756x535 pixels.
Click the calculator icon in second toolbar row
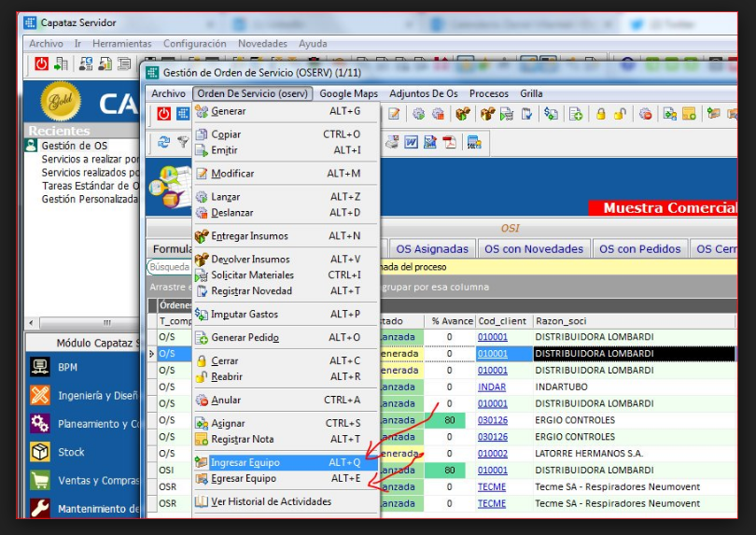[x=474, y=142]
